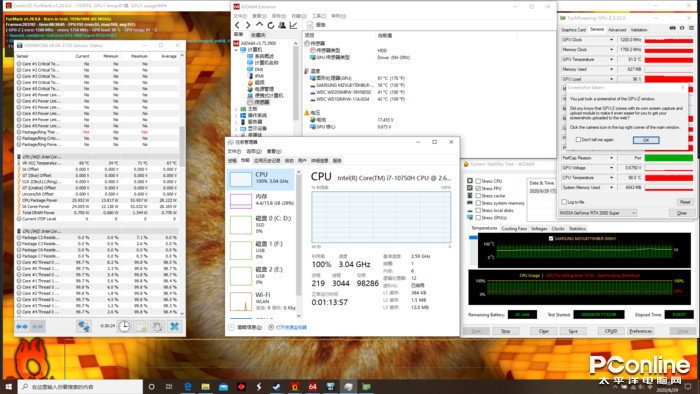The width and height of the screenshot is (700, 394).
Task: Switch to GPU-Z Advanced tab
Action: 617,30
